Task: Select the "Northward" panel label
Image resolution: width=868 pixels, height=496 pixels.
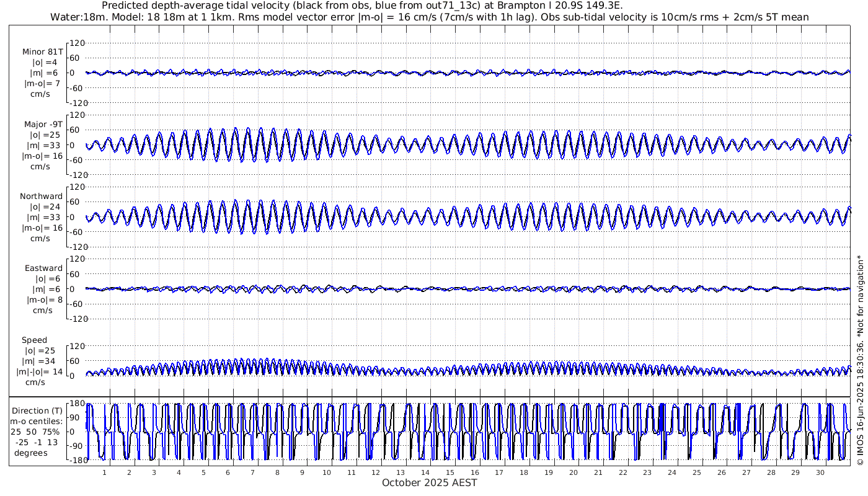Action: [x=41, y=197]
